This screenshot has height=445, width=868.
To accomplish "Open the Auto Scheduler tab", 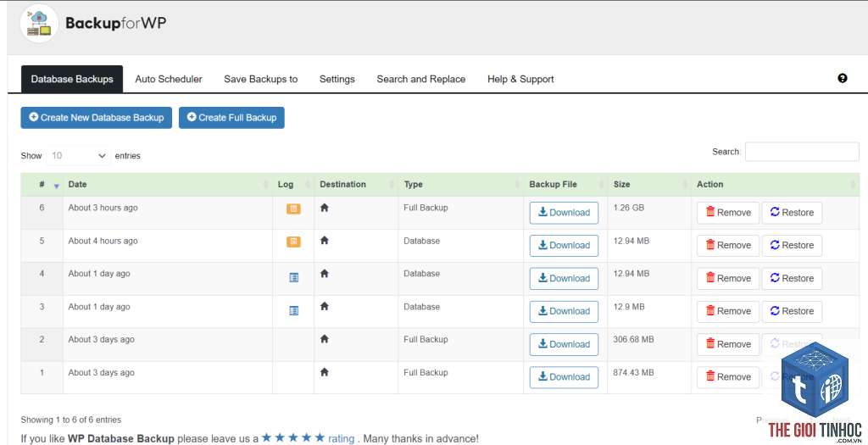I will pyautogui.click(x=169, y=79).
